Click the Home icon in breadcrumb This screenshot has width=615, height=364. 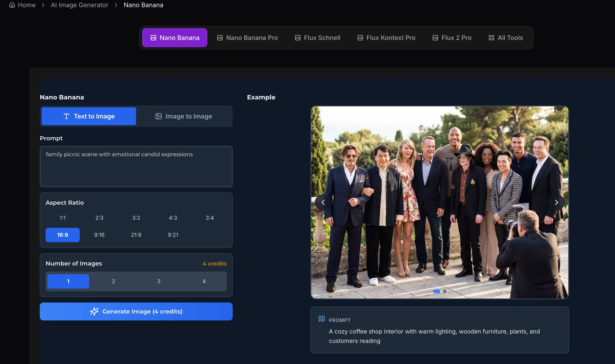tap(12, 5)
